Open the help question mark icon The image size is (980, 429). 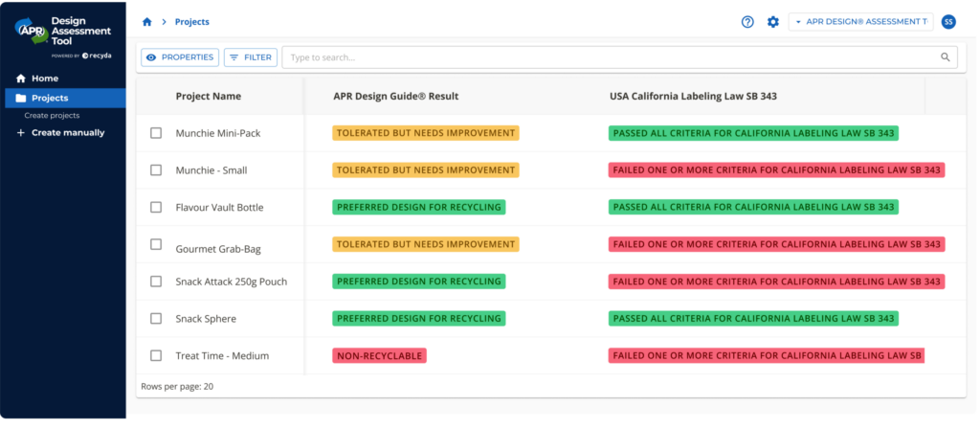(x=747, y=22)
